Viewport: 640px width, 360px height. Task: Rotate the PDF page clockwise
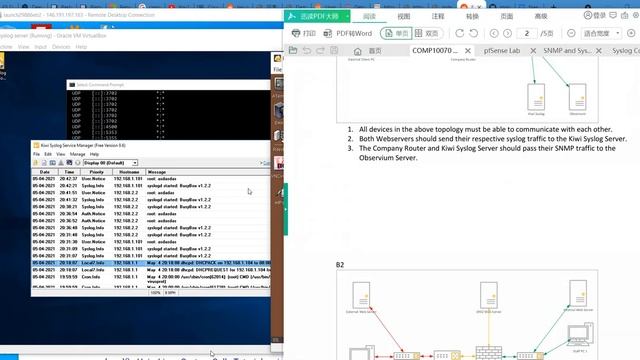coord(460,33)
